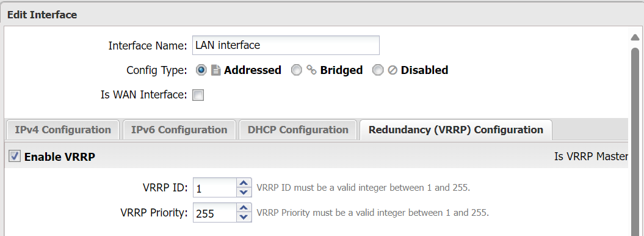Uncheck the Enable VRRP checkbox
Screen dimensions: 644x236
pos(15,157)
